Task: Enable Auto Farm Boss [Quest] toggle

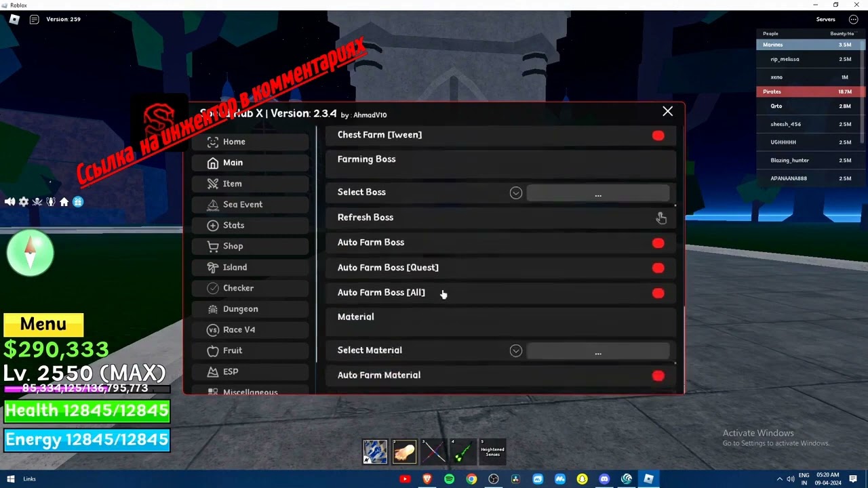Action: tap(658, 268)
